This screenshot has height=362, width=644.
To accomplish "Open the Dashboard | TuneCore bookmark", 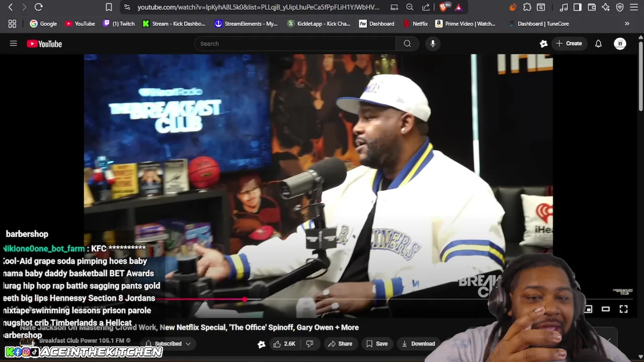I will (x=539, y=24).
